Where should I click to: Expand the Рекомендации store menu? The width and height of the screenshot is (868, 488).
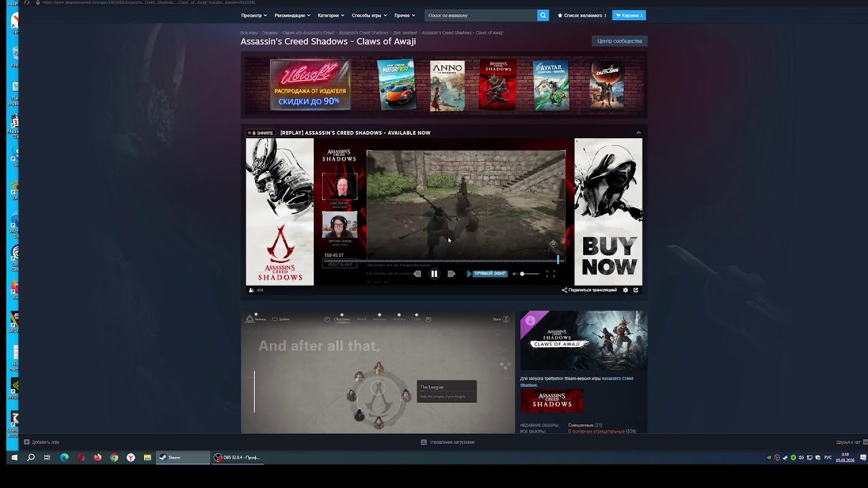[x=292, y=15]
